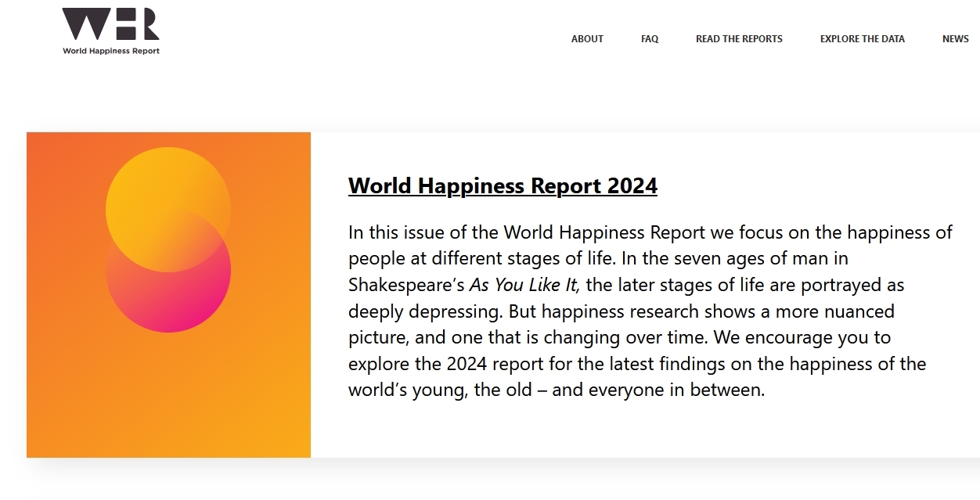Open the World Happiness Report 2024 headline link
The width and height of the screenshot is (980, 500).
point(503,186)
